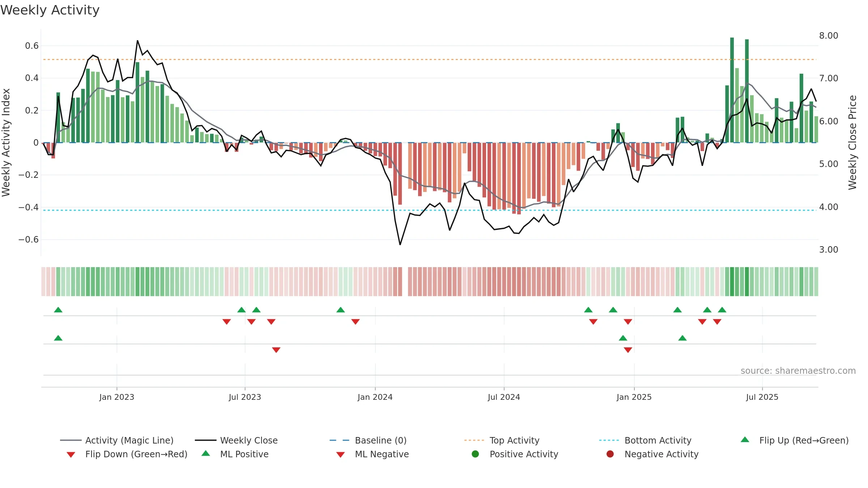Click the 8.00 price axis label

pos(829,36)
